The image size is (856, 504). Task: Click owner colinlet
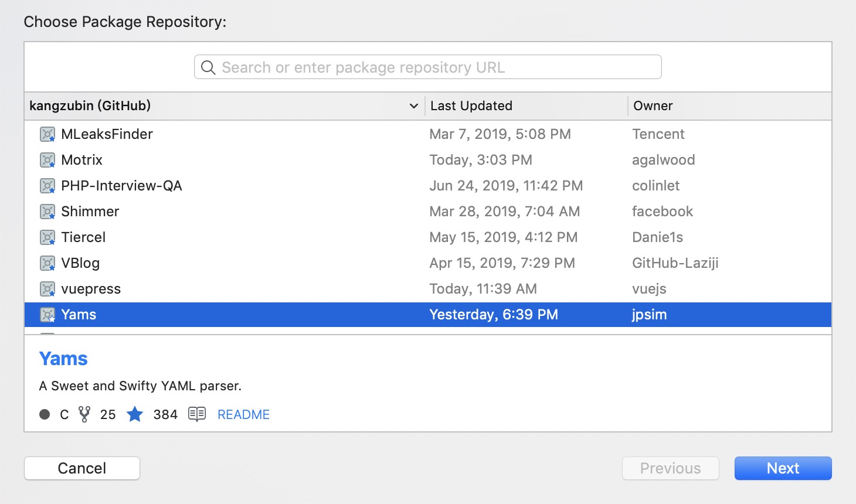[656, 186]
